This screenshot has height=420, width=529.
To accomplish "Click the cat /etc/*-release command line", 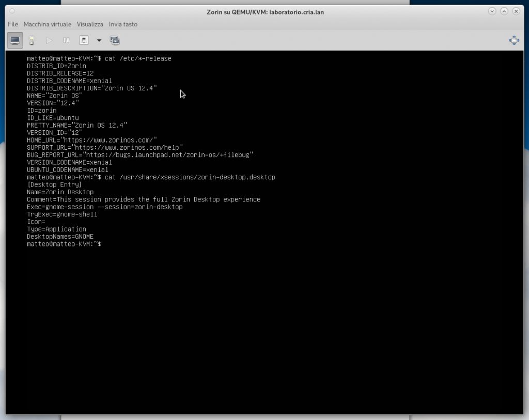I will pyautogui.click(x=99, y=59).
